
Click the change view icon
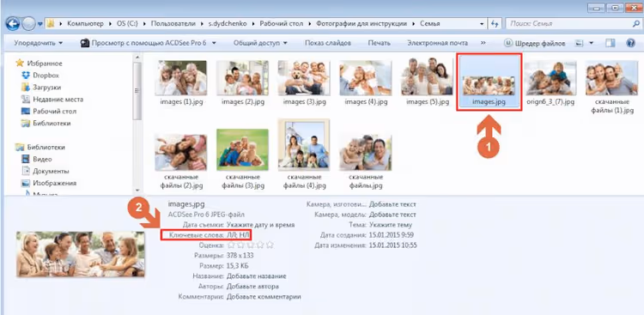coord(579,43)
